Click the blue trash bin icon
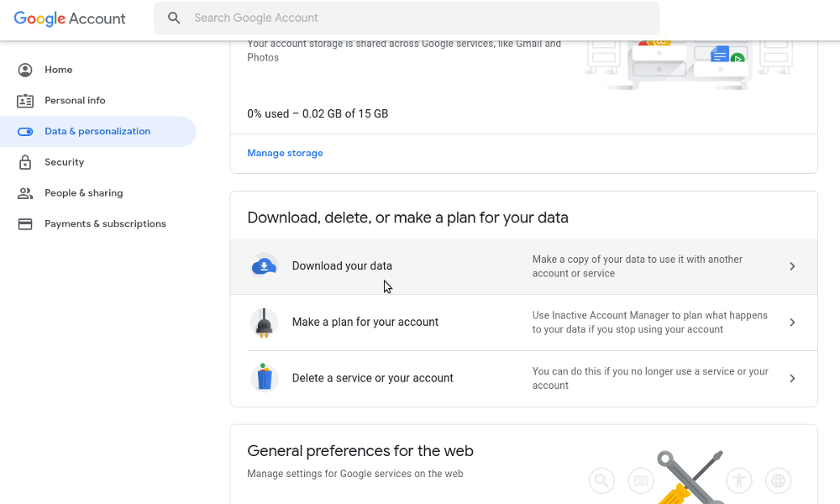Screen dimensions: 840x504 (264, 378)
